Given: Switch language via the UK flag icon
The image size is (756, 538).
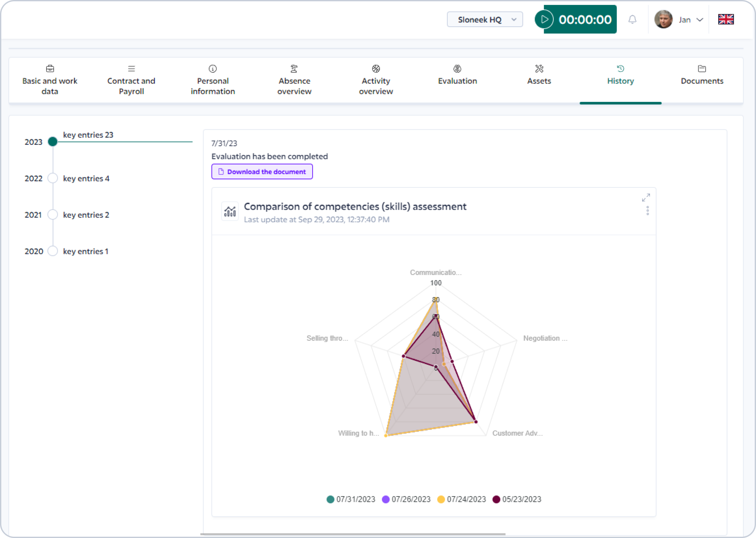Looking at the screenshot, I should coord(726,19).
